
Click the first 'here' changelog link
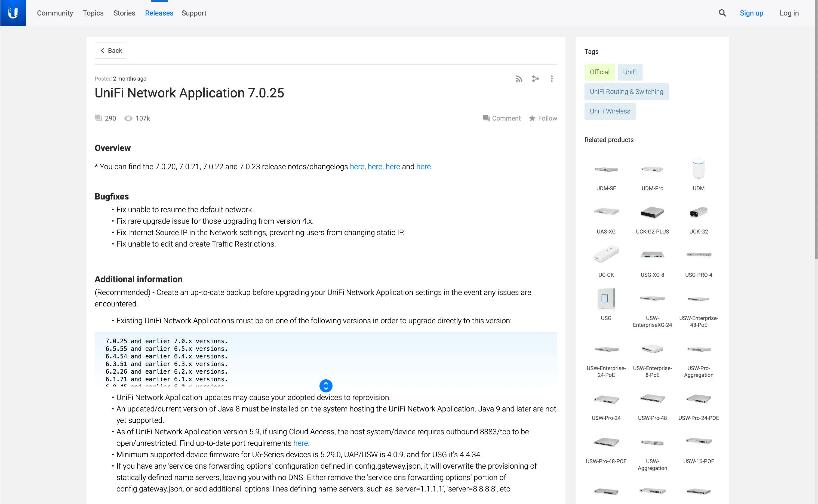click(357, 167)
